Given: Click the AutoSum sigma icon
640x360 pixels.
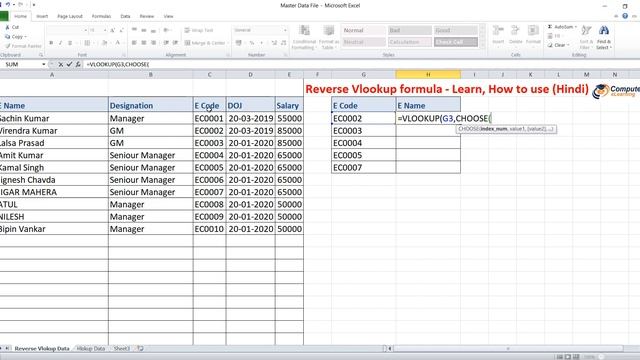Looking at the screenshot, I should (550, 27).
